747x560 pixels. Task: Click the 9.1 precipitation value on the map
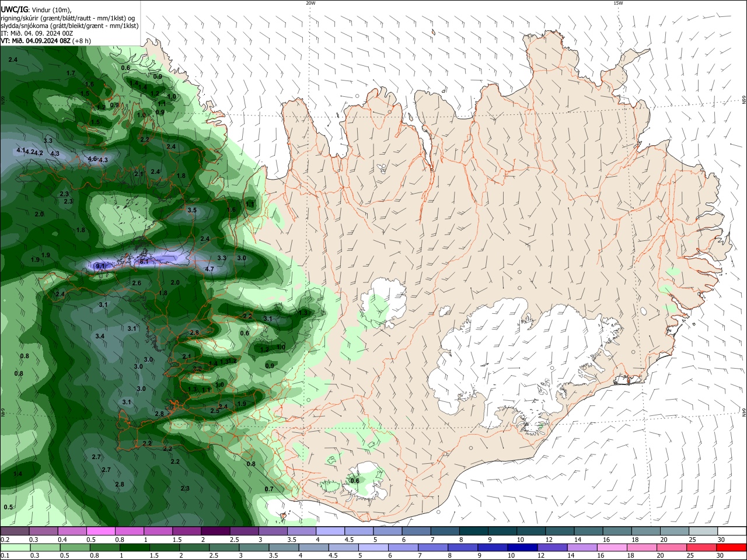click(x=100, y=266)
